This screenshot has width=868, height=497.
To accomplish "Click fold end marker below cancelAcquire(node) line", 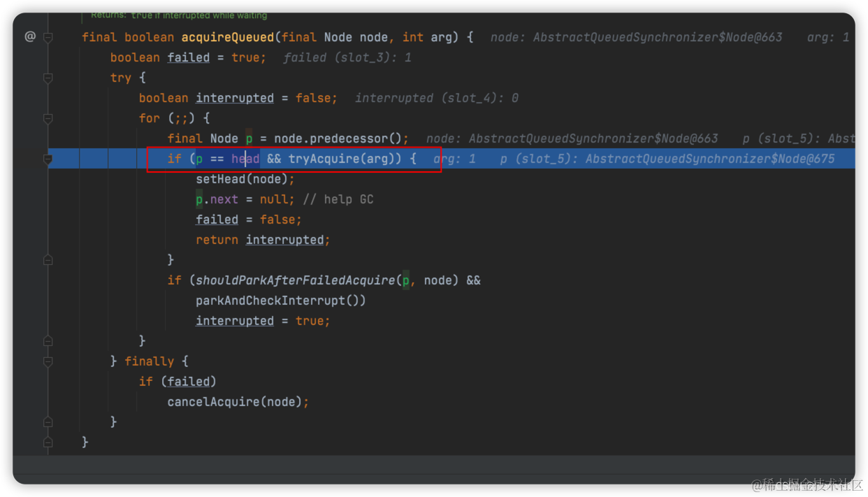I will pos(48,422).
